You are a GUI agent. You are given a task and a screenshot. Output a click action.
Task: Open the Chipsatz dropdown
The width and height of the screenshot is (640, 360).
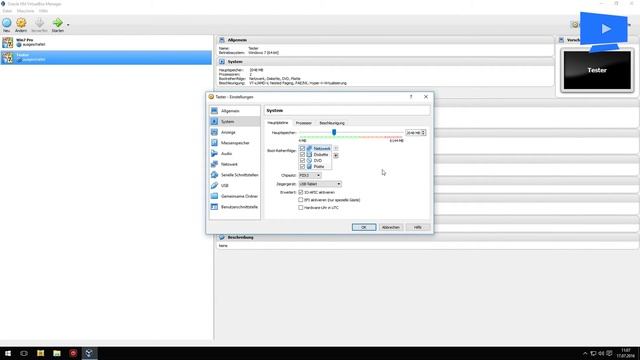310,176
